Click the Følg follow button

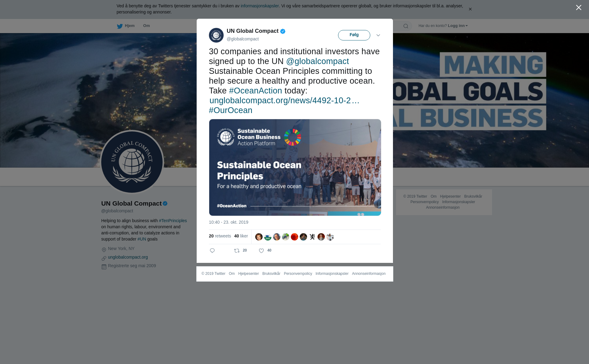pyautogui.click(x=354, y=35)
